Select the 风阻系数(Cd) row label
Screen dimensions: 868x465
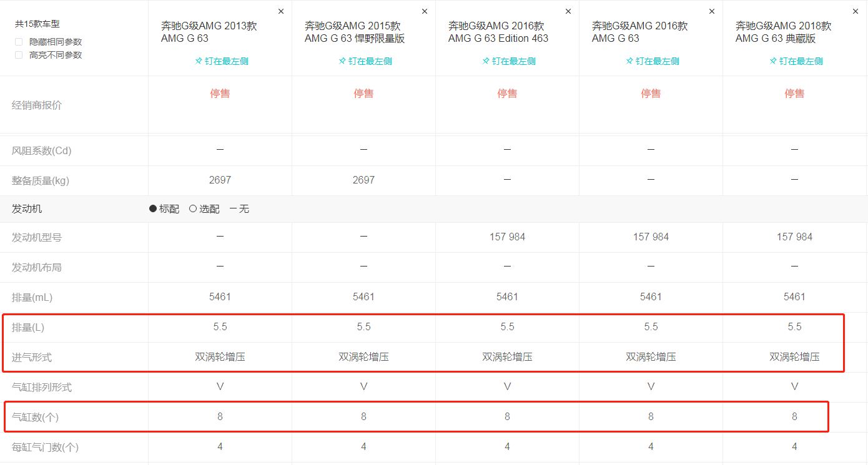(x=42, y=150)
